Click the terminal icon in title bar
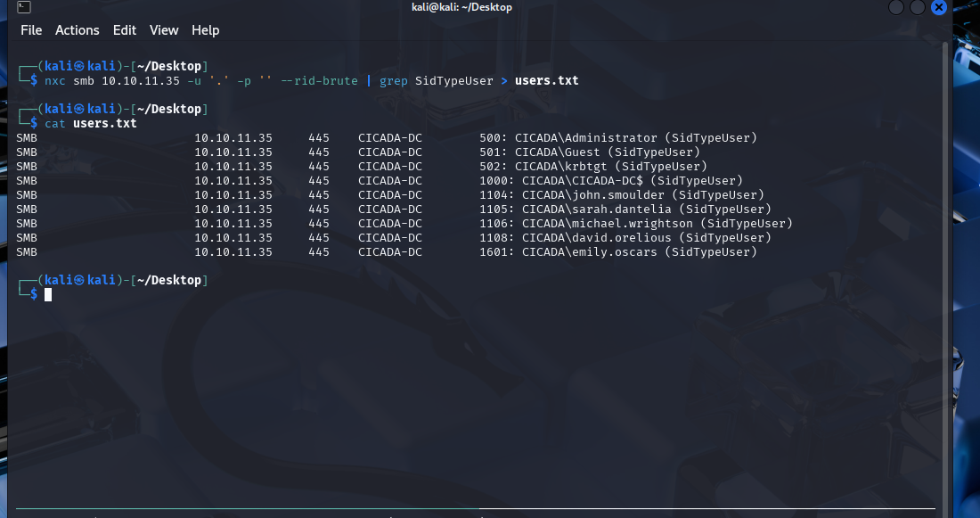 [24, 7]
